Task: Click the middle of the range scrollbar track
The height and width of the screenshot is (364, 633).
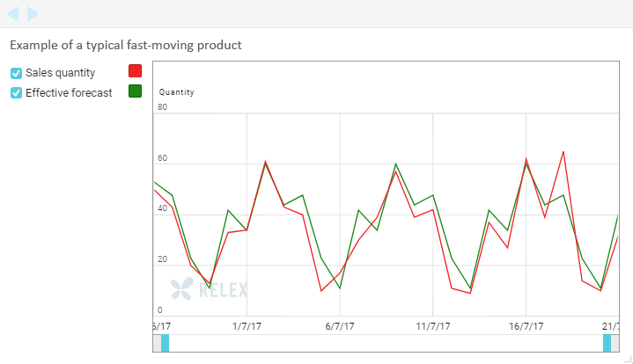Action: 386,343
